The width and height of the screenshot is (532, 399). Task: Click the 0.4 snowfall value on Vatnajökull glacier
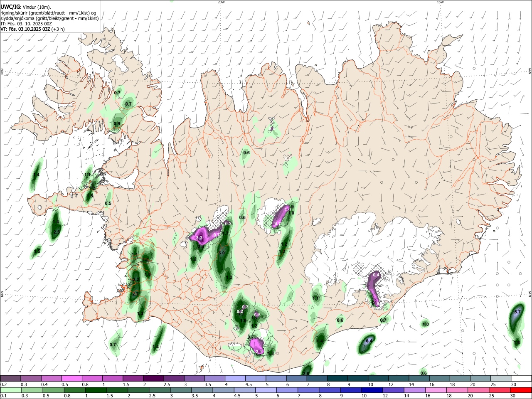point(377,275)
